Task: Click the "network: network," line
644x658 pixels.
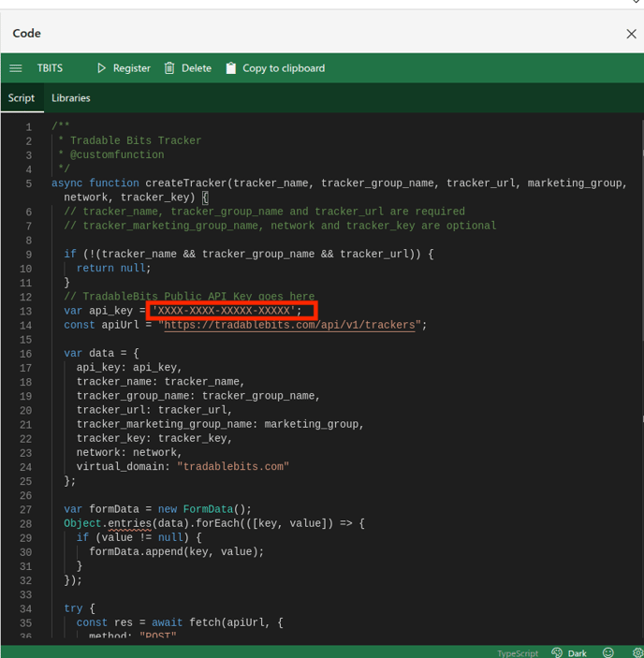Action: coord(129,452)
